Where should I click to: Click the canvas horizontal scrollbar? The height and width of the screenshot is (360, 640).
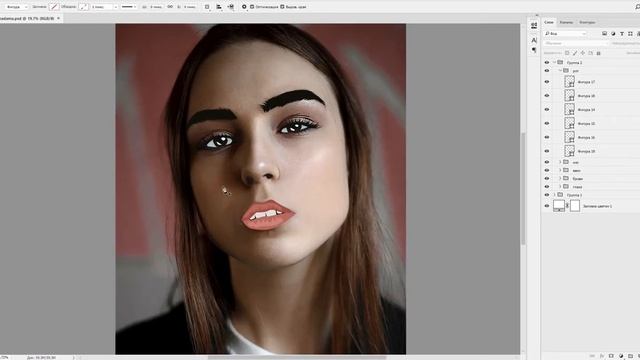pos(297,358)
